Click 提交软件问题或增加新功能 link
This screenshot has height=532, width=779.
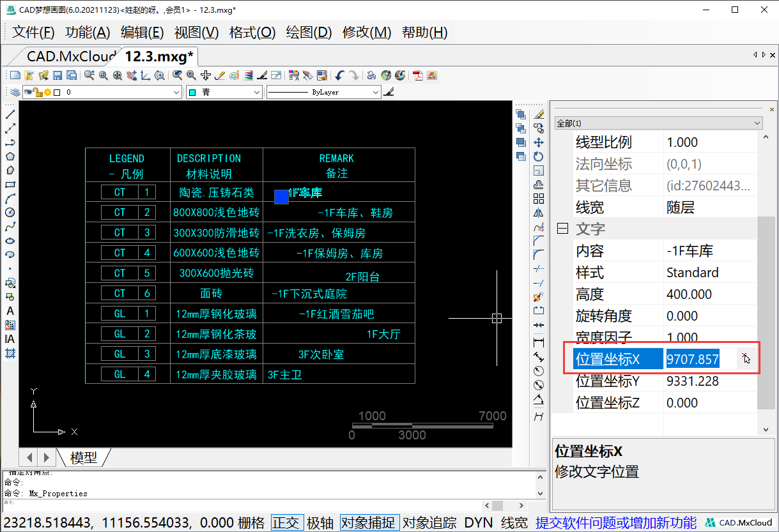616,522
